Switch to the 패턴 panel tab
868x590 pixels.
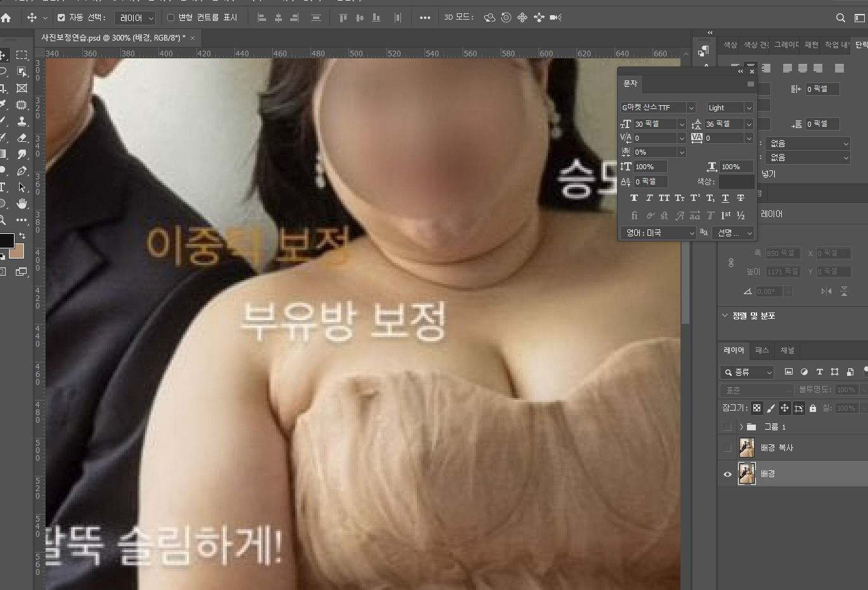point(812,45)
